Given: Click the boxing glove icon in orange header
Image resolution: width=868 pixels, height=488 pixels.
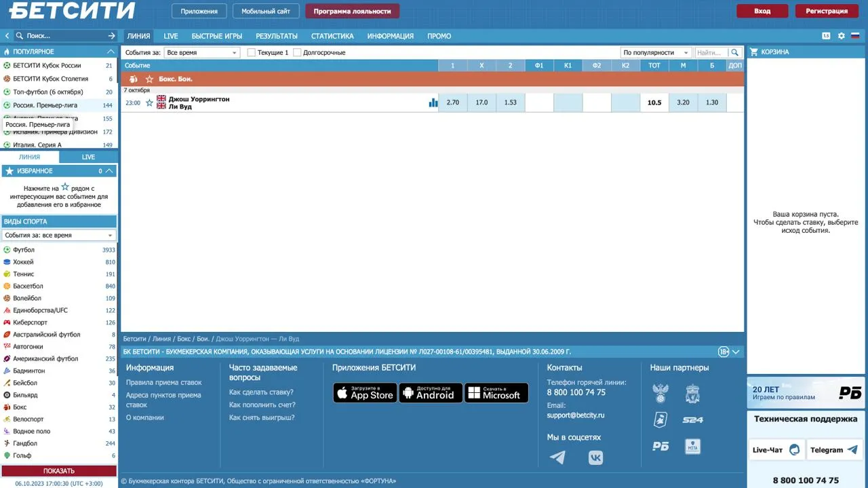Looking at the screenshot, I should (x=134, y=79).
